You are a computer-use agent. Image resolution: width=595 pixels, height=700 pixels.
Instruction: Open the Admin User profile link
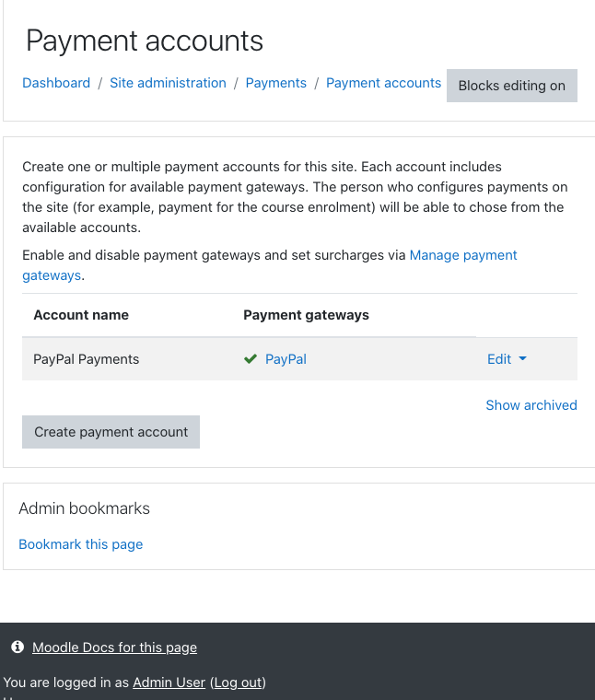(169, 682)
